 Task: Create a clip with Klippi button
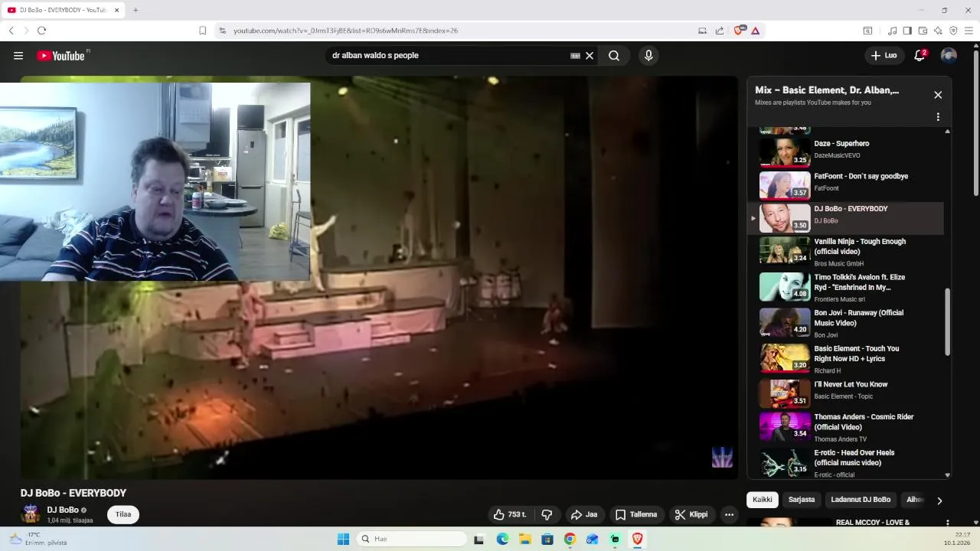691,515
